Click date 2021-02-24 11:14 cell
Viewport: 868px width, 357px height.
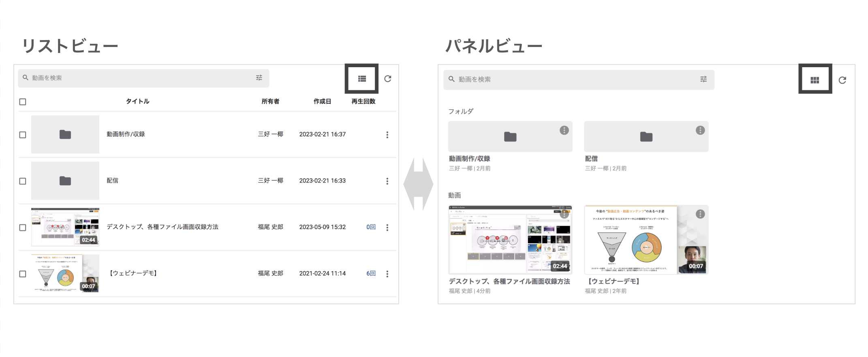pos(323,274)
